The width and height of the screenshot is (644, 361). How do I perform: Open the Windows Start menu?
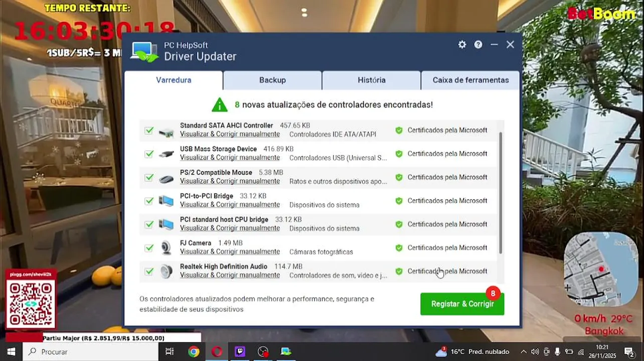[11, 352]
